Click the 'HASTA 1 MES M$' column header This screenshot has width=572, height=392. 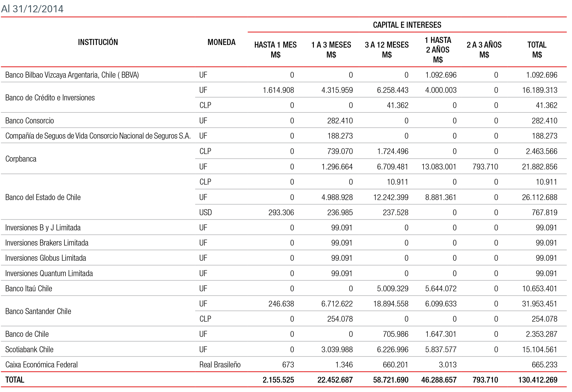tap(275, 50)
